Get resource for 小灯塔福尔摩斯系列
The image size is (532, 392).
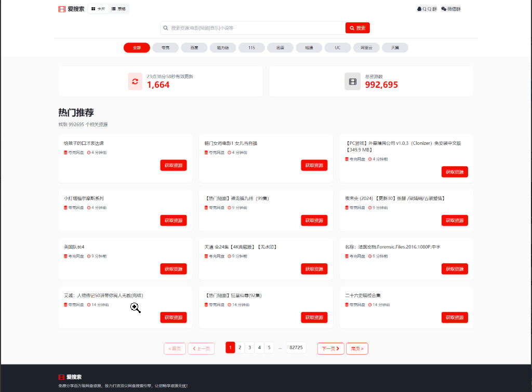(x=174, y=221)
